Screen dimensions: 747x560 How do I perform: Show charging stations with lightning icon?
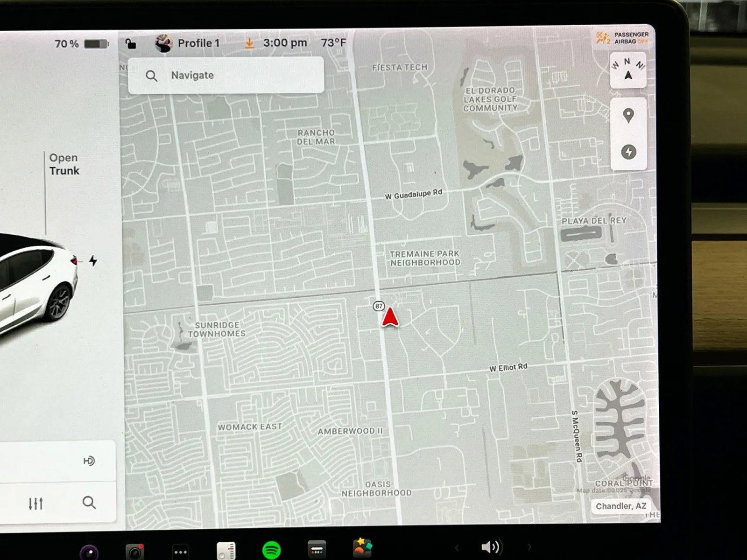(628, 152)
